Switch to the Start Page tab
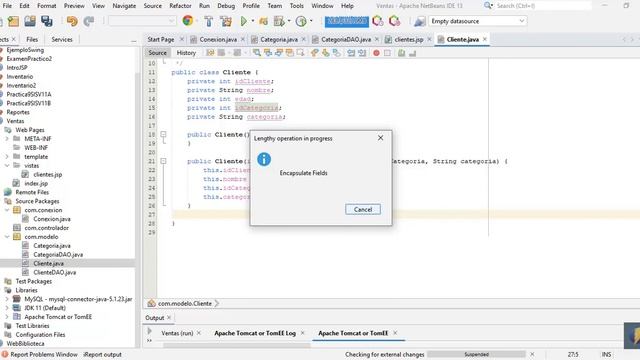The image size is (640, 360). 161,39
